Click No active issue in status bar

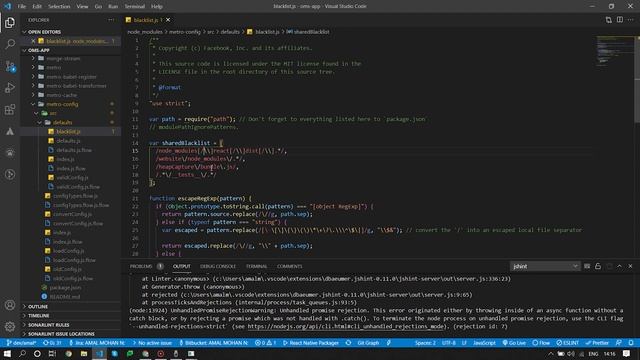(x=152, y=343)
